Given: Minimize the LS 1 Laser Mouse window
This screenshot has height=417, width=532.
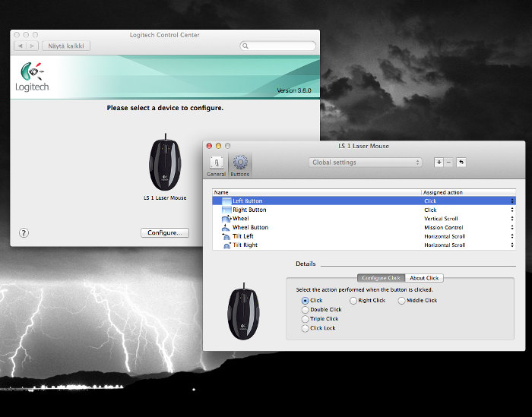Looking at the screenshot, I should (219, 146).
